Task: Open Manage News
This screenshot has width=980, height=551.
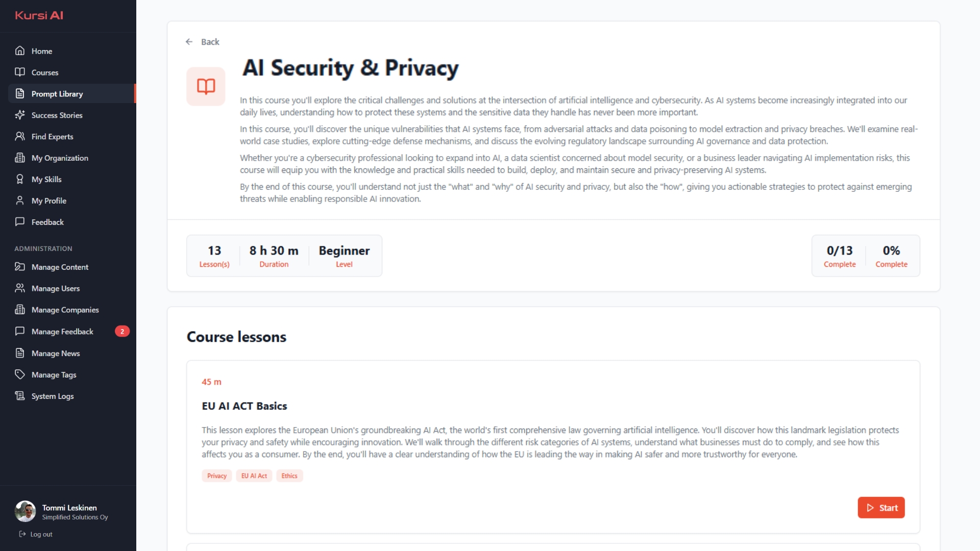Action: pos(55,353)
